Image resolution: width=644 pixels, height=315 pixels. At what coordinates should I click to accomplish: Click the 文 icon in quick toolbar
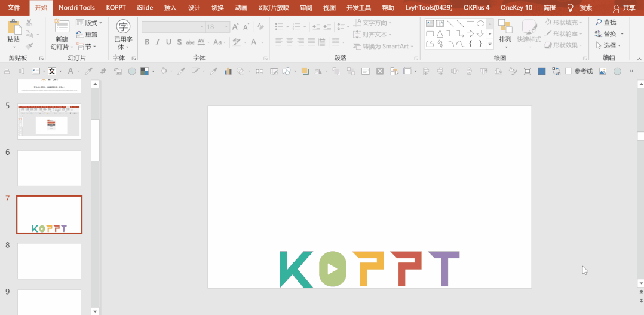[x=52, y=71]
